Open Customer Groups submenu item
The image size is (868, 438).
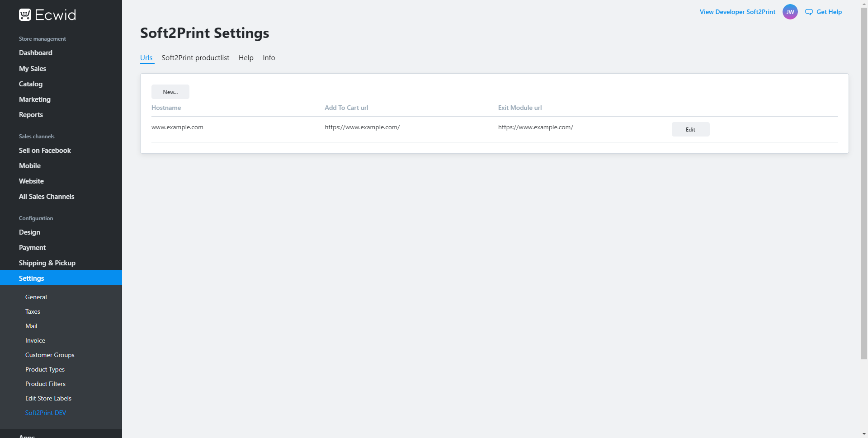(x=50, y=355)
